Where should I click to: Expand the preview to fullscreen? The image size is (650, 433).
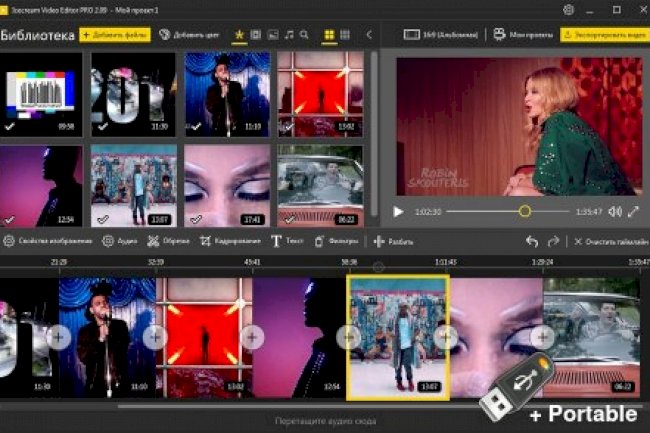[634, 211]
